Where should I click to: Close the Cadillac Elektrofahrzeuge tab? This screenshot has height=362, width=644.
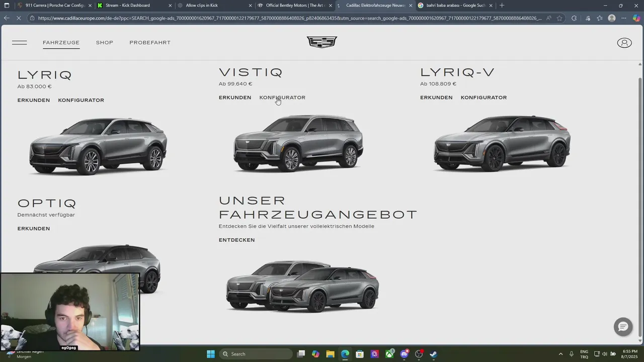411,6
